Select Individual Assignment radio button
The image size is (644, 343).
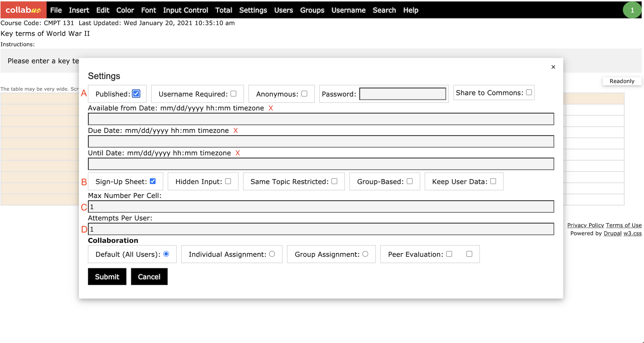[x=272, y=254]
